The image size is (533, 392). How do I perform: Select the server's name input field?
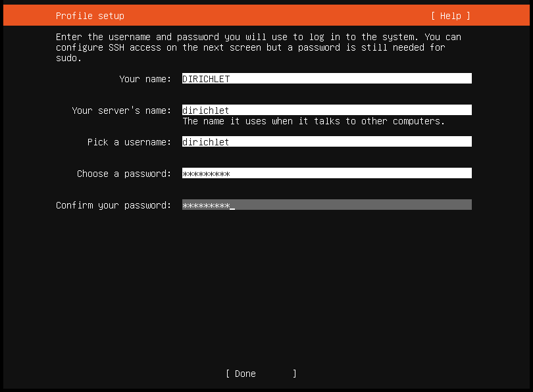click(x=326, y=110)
